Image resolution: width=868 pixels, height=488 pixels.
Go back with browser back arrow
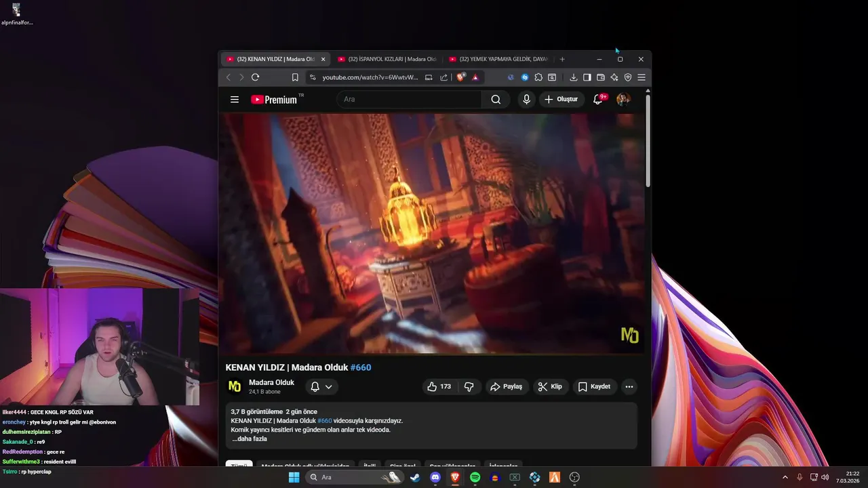pyautogui.click(x=229, y=77)
